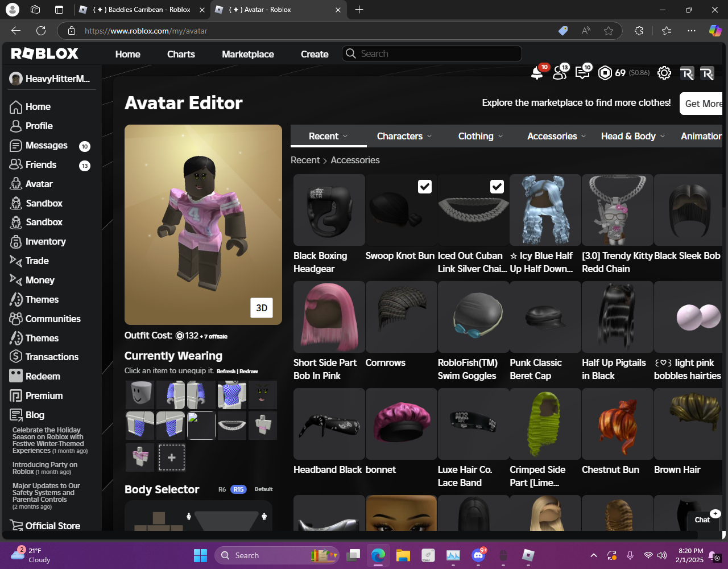Click the Roblox search field

coord(432,53)
